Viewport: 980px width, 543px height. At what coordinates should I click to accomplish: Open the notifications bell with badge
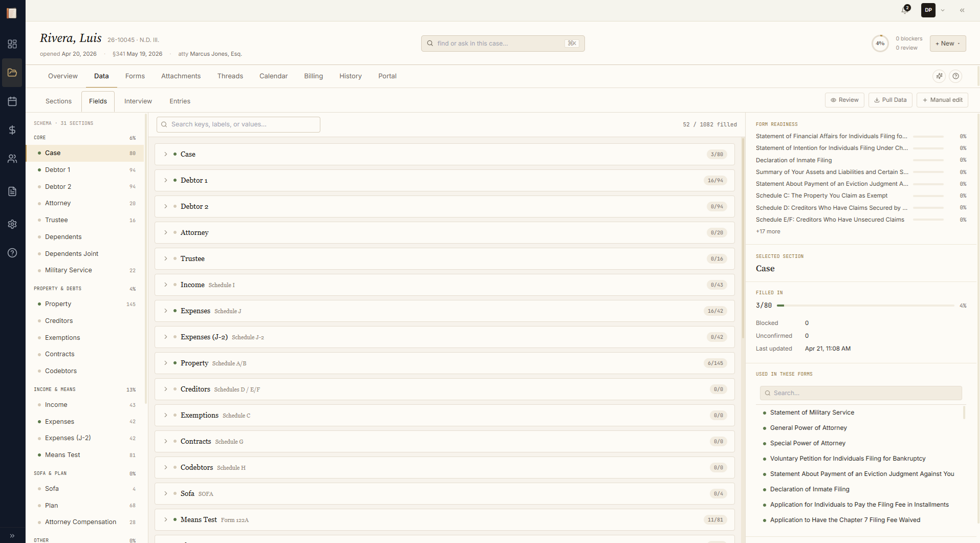coord(905,9)
